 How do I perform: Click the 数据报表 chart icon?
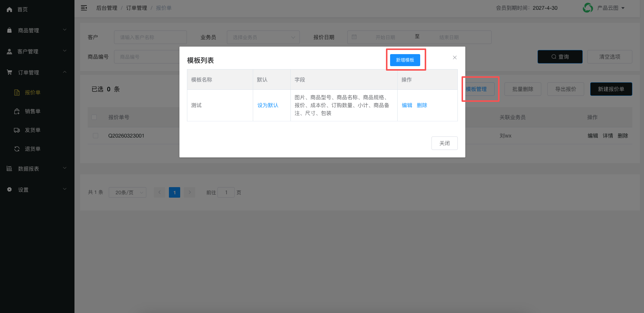click(x=9, y=168)
